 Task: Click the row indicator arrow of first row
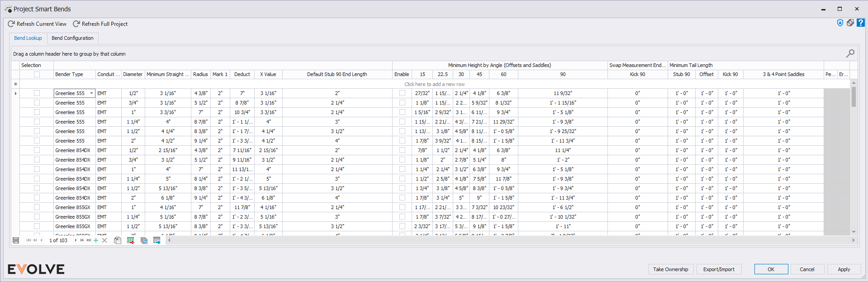tap(16, 93)
